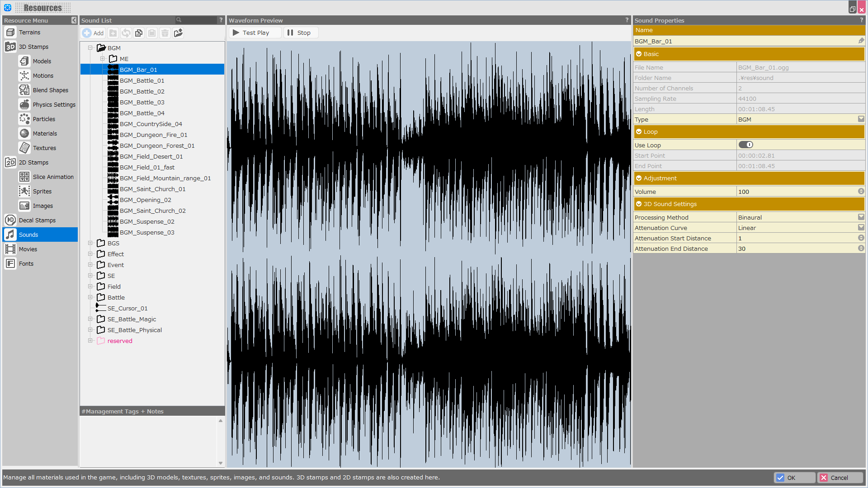The image size is (868, 488).
Task: Expand the BGS folder in Sound List
Action: (90, 243)
